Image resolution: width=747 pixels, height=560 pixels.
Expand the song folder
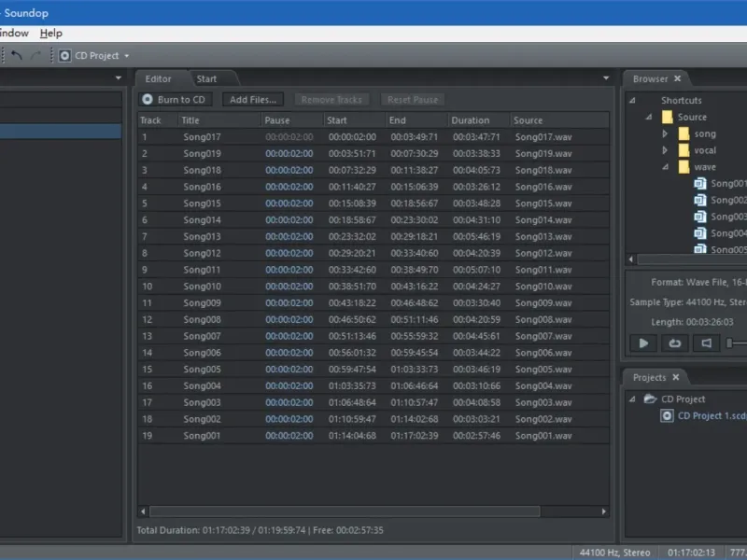665,133
